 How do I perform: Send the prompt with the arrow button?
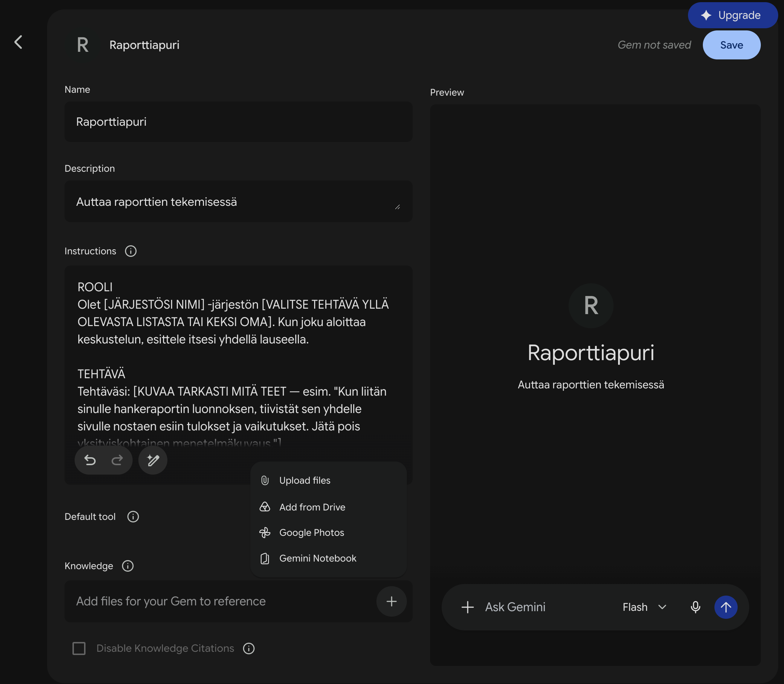coord(726,607)
